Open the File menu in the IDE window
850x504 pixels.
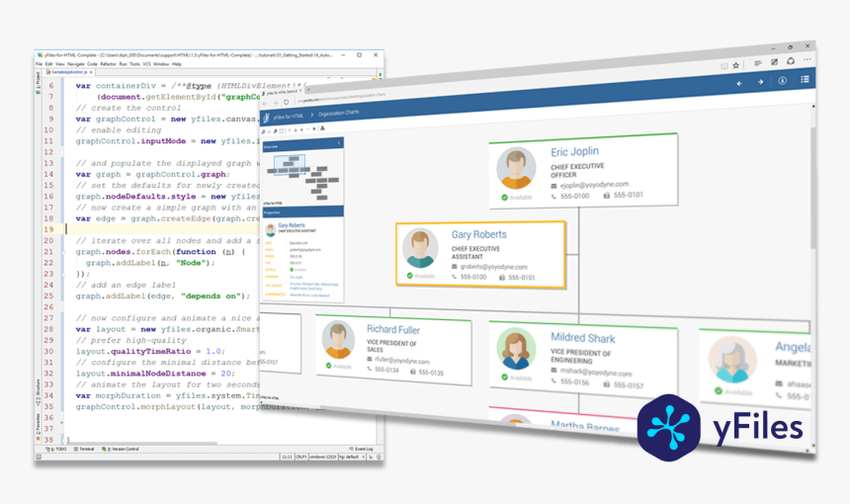[39, 64]
